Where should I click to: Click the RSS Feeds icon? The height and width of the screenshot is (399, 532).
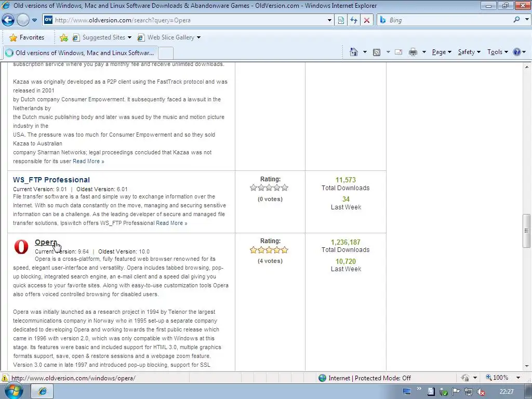377,52
